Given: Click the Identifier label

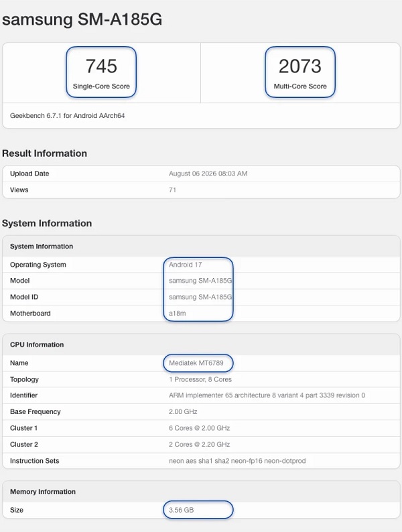Looking at the screenshot, I should pyautogui.click(x=23, y=395).
